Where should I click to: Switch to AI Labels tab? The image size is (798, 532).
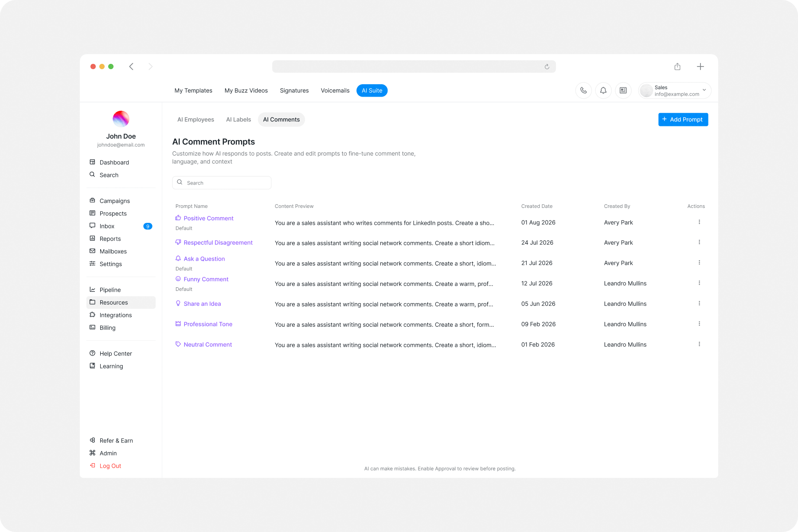tap(239, 120)
